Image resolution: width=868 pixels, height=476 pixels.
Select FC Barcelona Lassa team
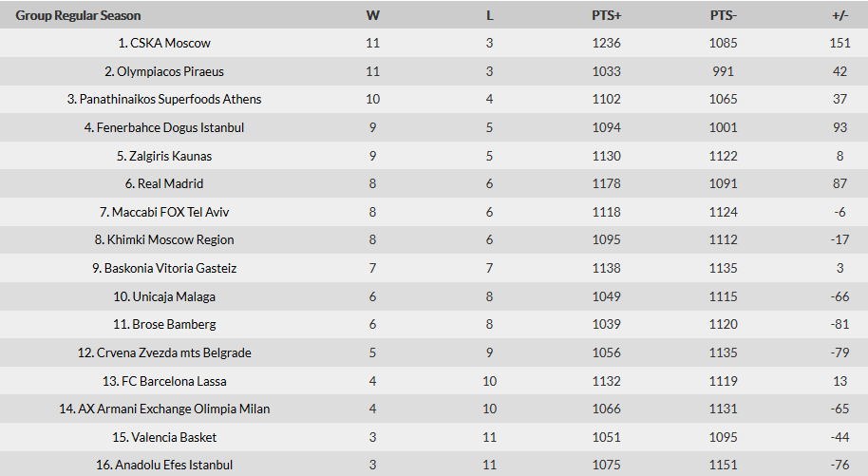(x=164, y=381)
